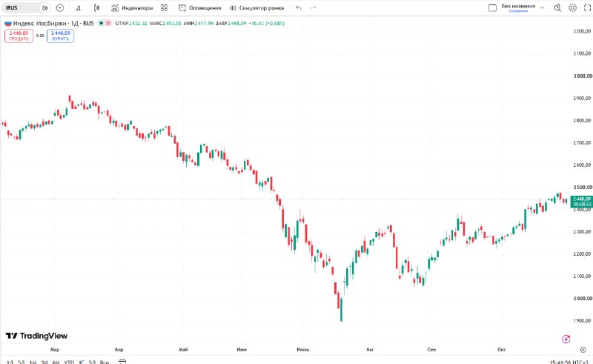Viewport: 593px width, 364px height.
Task: Click the Сен label on time axis
Action: tap(431, 349)
